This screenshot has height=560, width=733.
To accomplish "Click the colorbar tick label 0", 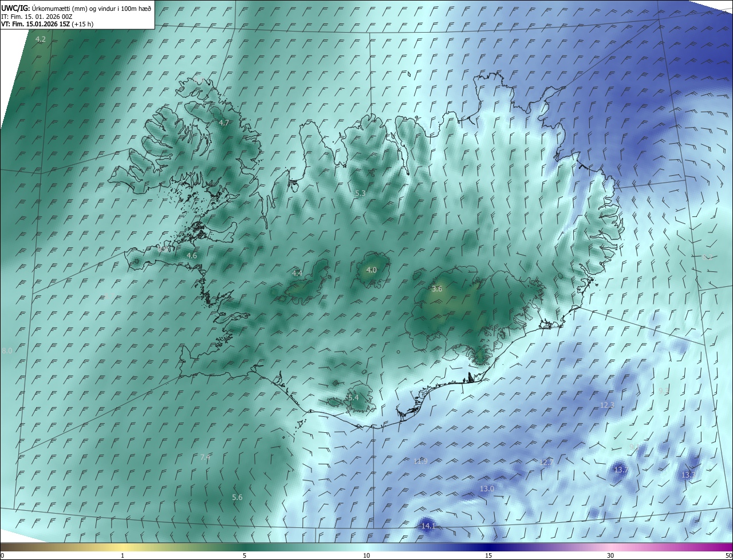I will (x=2, y=555).
